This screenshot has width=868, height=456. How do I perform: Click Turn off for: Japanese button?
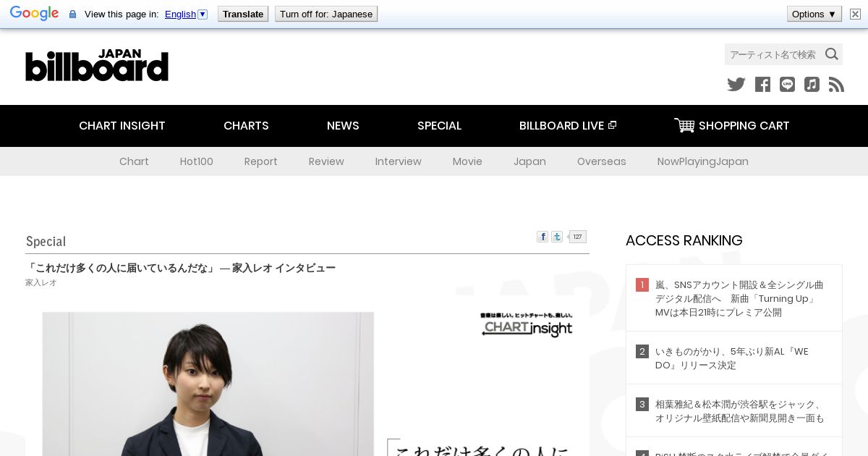[326, 14]
